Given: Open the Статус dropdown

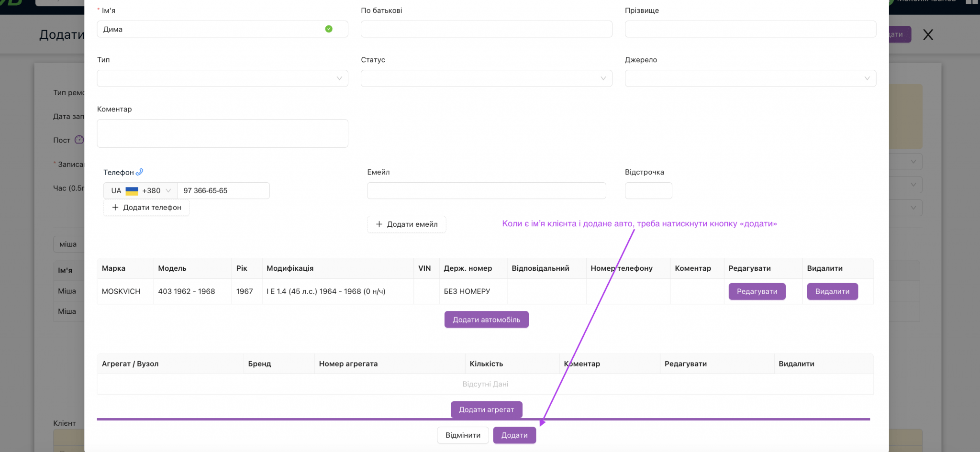Looking at the screenshot, I should [x=486, y=78].
